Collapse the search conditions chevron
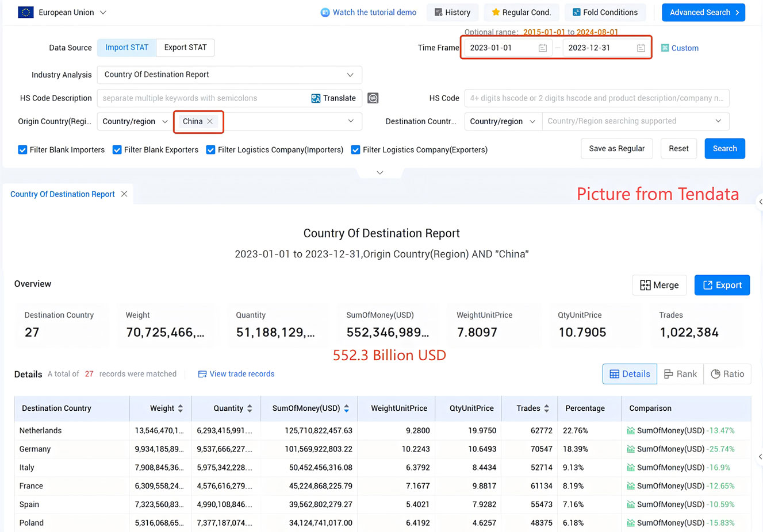Image resolution: width=763 pixels, height=532 pixels. [380, 172]
